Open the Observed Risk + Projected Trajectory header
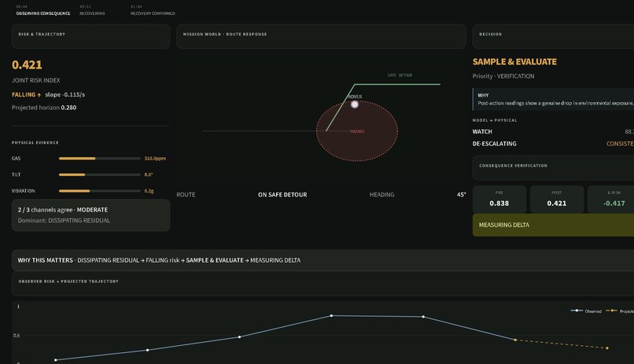This screenshot has width=634, height=364. coord(323,284)
